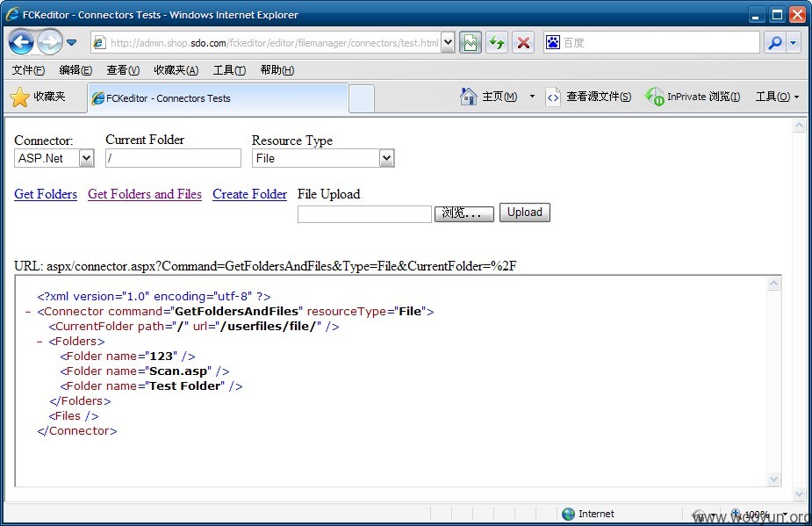Go back with the browser Back arrow

tap(21, 42)
